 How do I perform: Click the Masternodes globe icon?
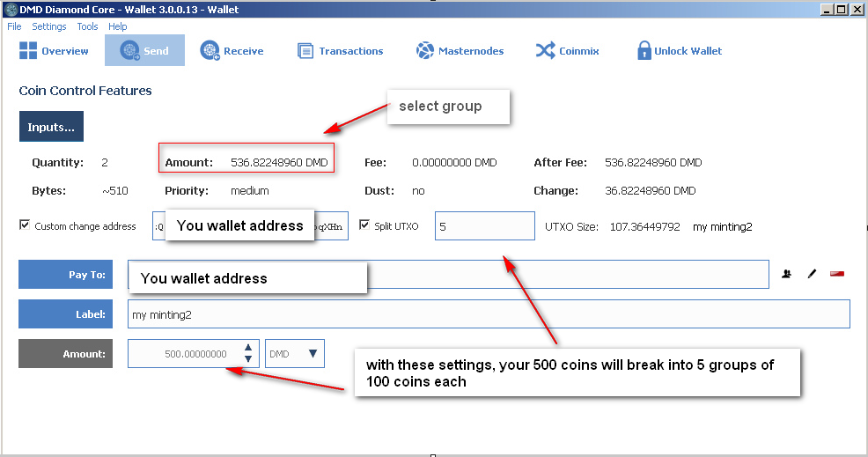[x=425, y=50]
